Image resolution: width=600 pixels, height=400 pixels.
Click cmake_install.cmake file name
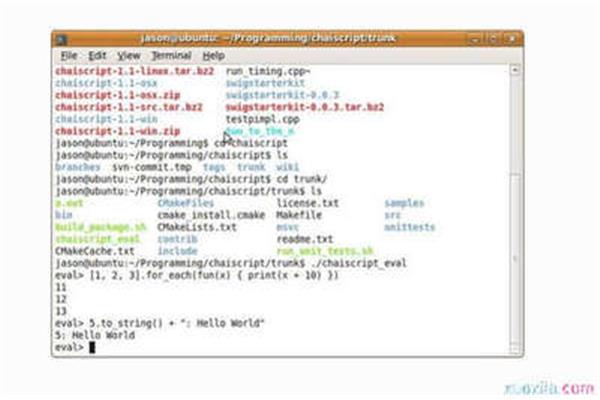(211, 215)
